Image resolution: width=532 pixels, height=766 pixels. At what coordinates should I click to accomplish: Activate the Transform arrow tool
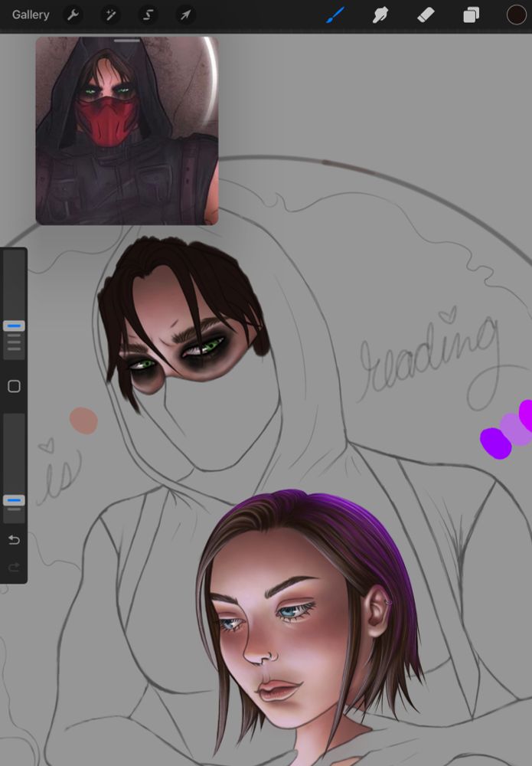tap(185, 15)
